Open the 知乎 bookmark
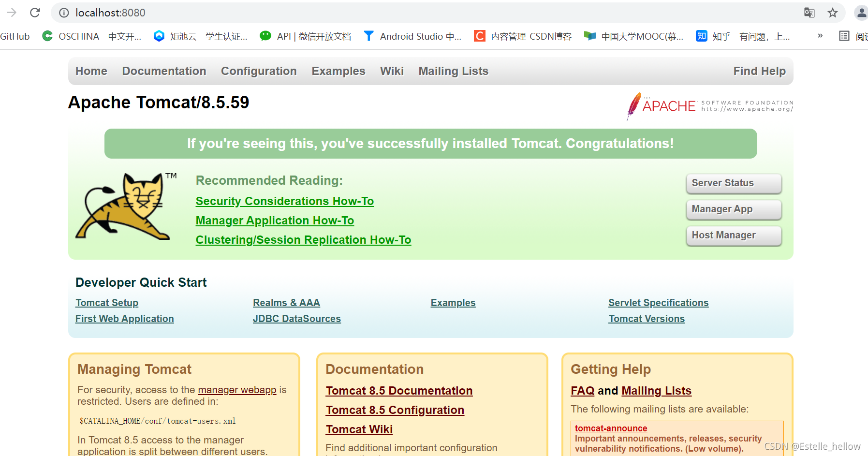 click(x=743, y=36)
